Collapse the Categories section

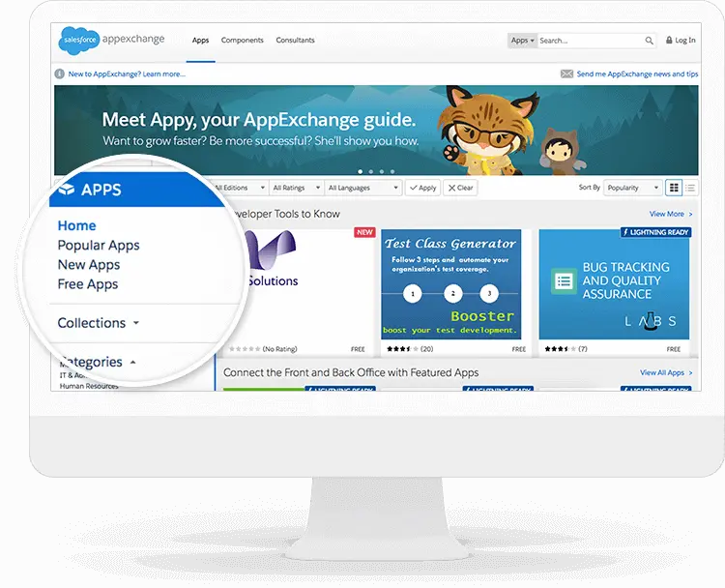(98, 362)
